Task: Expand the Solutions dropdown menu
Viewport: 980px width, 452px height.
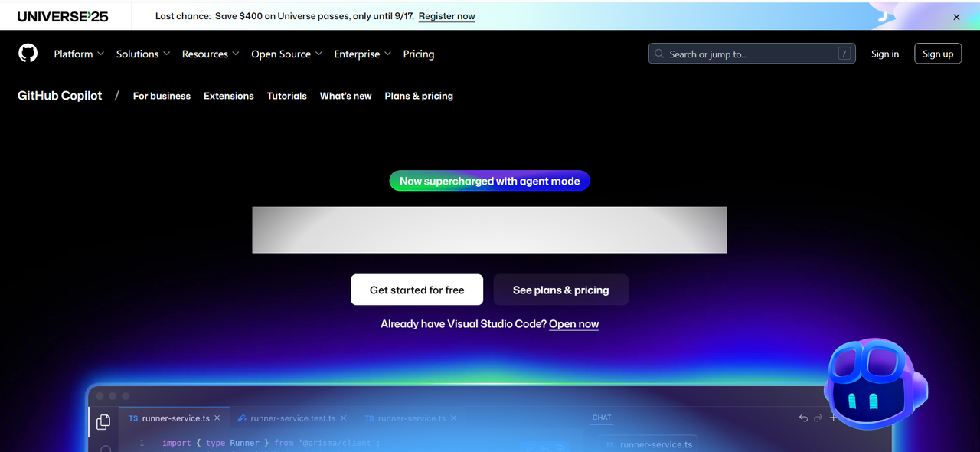Action: click(x=143, y=54)
